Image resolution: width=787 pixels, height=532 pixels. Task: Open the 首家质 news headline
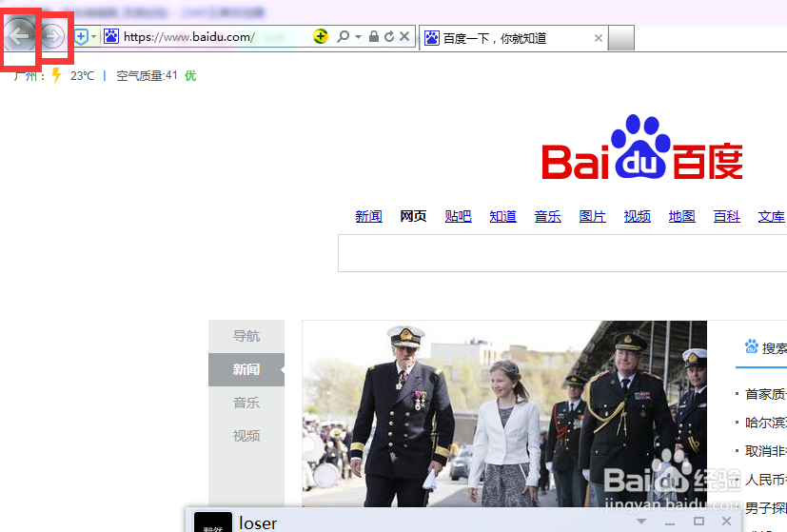point(765,394)
